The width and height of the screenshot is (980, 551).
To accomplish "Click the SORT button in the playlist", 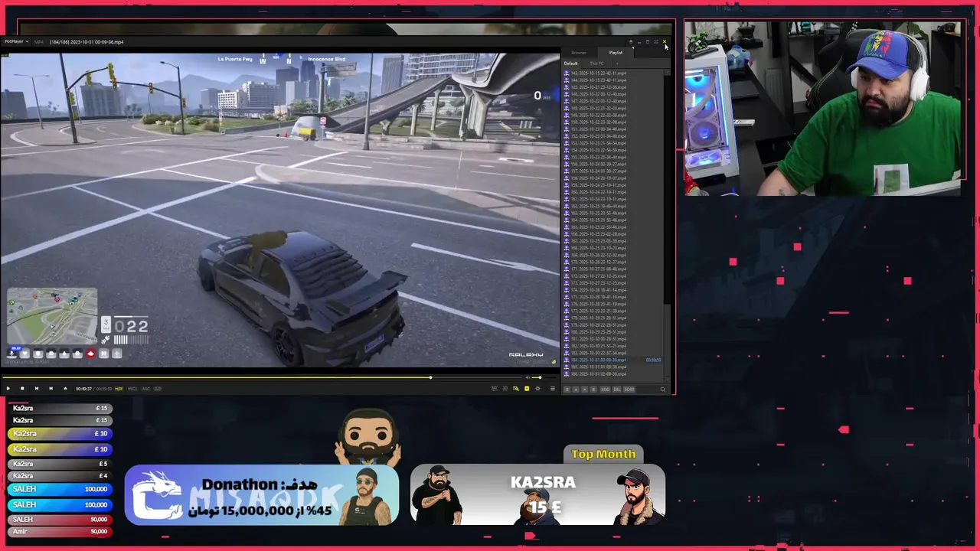I will tap(629, 390).
